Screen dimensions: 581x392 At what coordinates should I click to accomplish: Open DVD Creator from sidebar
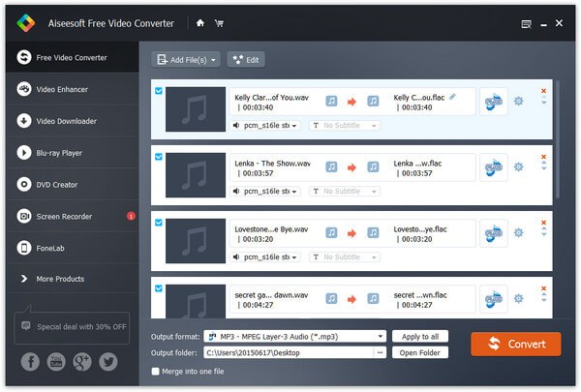(73, 185)
